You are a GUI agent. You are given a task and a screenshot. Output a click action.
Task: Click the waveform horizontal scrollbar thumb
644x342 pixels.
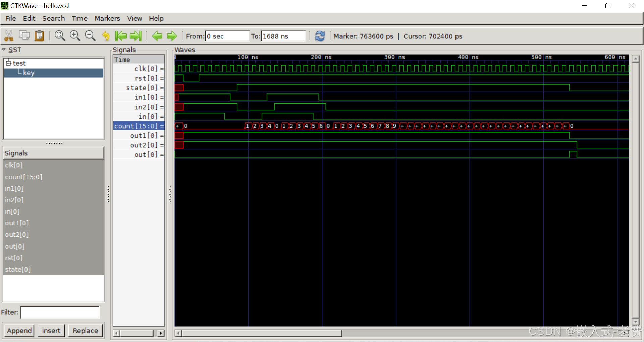click(x=262, y=333)
